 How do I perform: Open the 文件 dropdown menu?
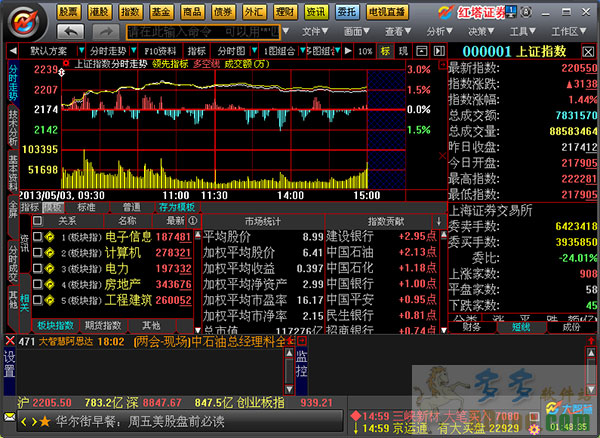315,31
